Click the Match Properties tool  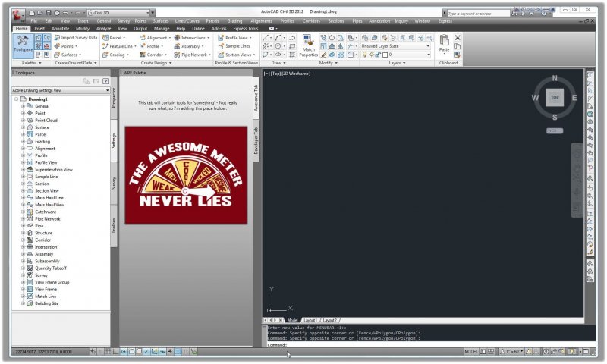point(309,45)
